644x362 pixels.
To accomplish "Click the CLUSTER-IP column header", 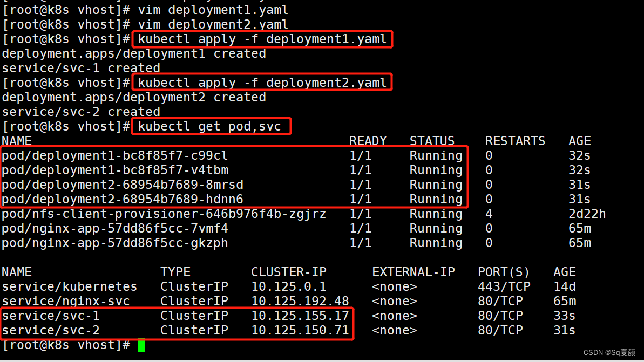I will tap(288, 272).
